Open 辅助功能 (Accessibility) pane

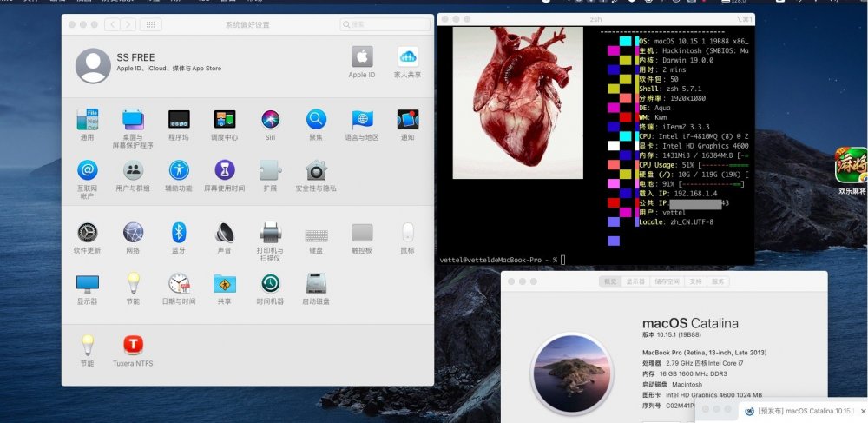tap(179, 170)
